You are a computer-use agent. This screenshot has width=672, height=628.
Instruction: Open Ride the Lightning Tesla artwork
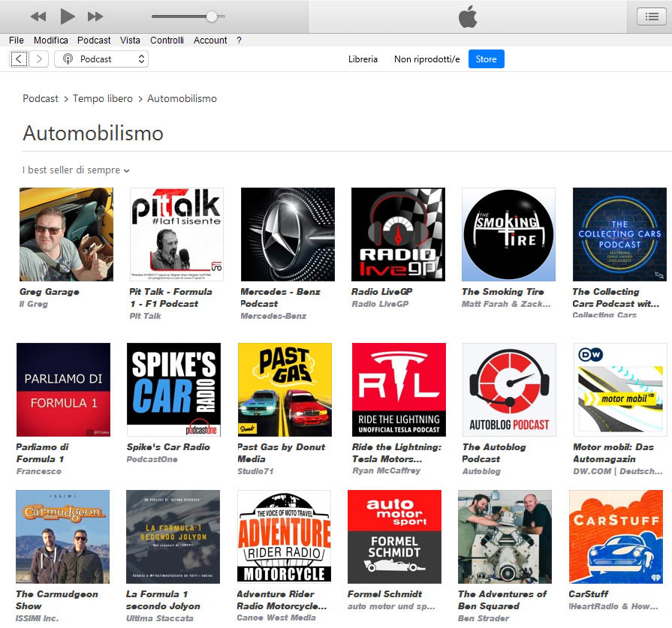(399, 389)
